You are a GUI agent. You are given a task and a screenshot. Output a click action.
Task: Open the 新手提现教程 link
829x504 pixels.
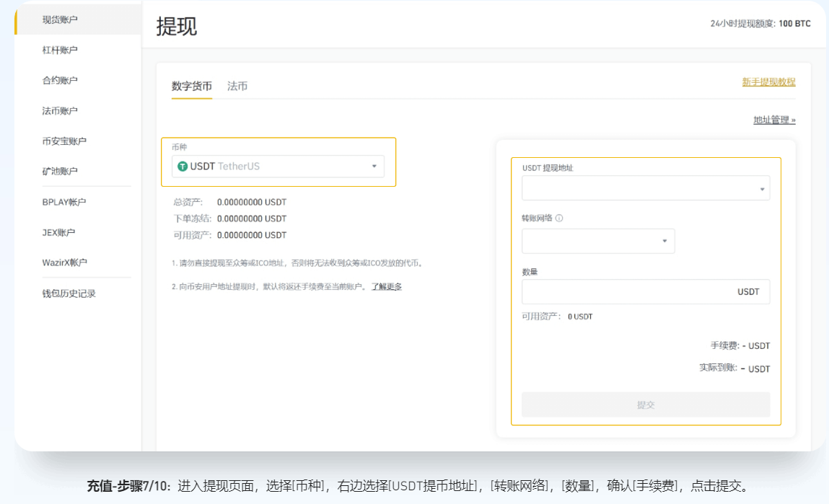tap(768, 82)
